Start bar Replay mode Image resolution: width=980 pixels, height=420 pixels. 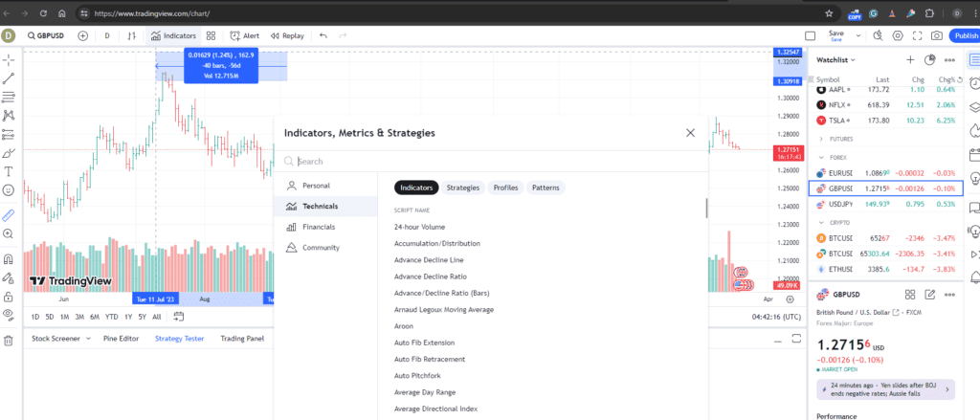287,35
